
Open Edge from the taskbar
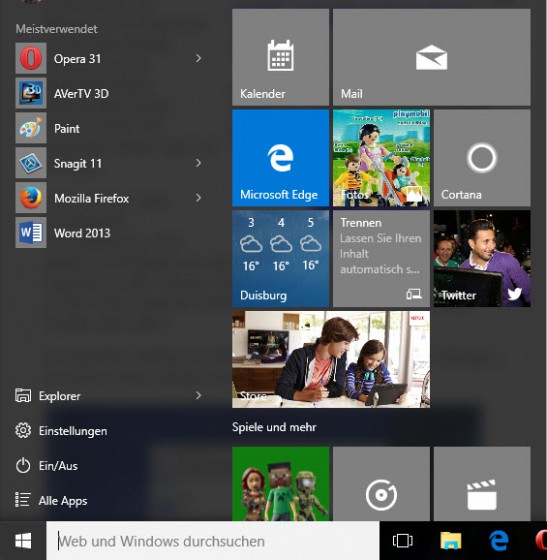coord(498,541)
